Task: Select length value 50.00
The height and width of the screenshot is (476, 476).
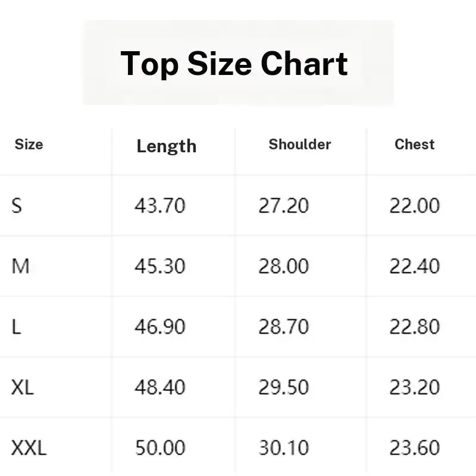Action: click(x=160, y=448)
